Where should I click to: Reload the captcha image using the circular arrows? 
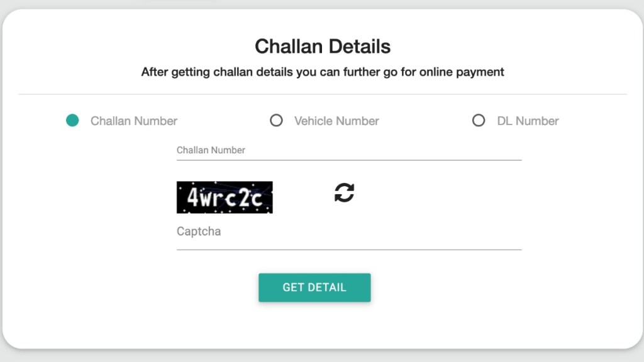[x=345, y=194]
